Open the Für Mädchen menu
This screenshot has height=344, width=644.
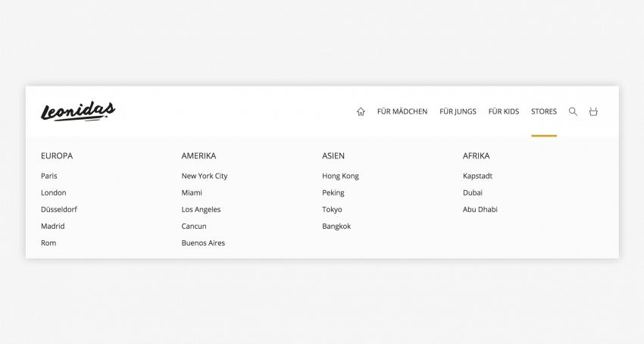coord(402,111)
